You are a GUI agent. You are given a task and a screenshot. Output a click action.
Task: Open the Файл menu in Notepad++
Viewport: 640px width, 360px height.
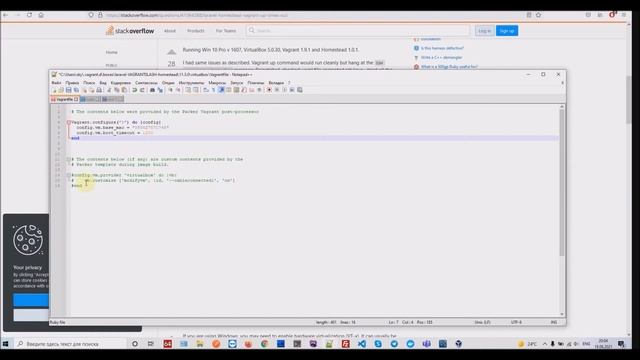pyautogui.click(x=56, y=83)
